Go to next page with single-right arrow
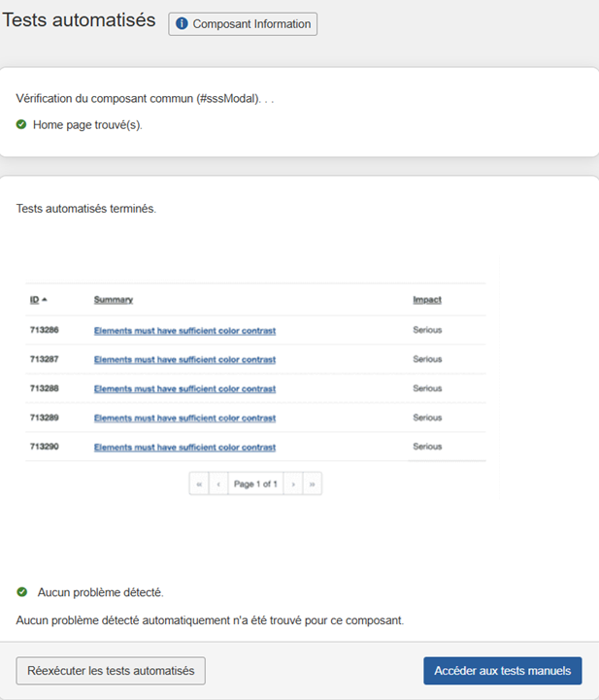599x700 pixels. [293, 483]
